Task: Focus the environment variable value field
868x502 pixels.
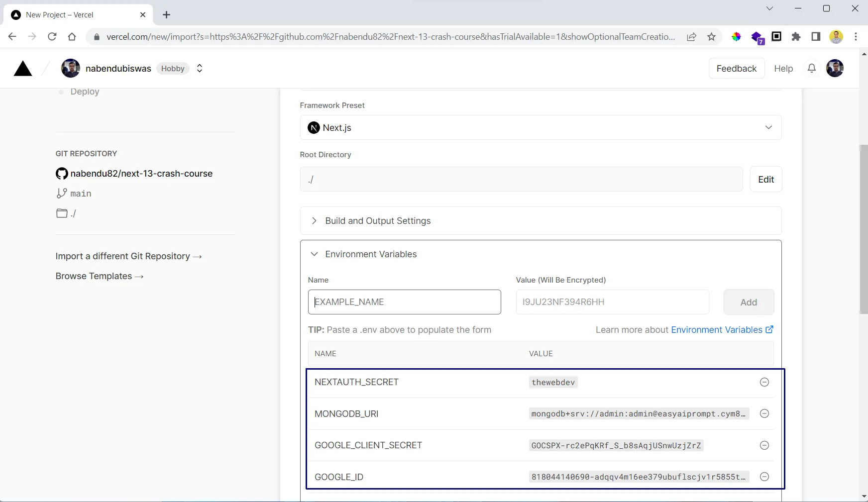Action: point(612,302)
